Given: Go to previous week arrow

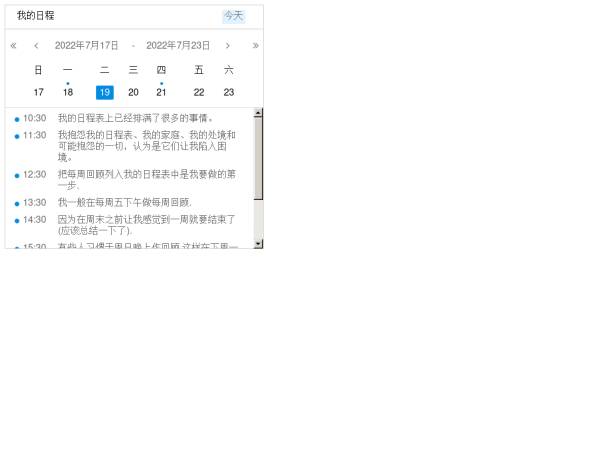Looking at the screenshot, I should click(36, 46).
